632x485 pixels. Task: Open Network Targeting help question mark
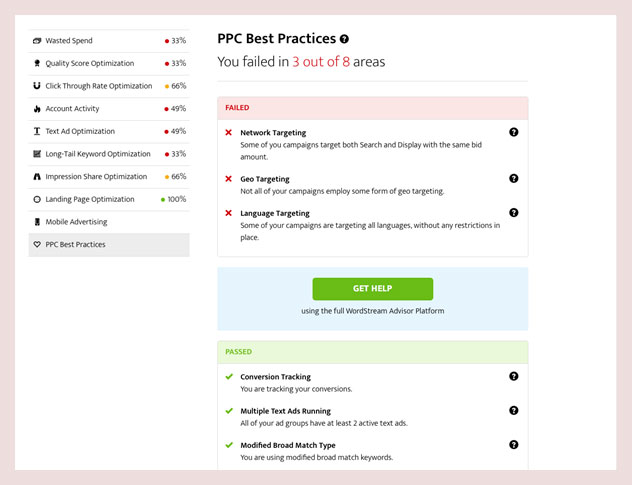click(514, 132)
